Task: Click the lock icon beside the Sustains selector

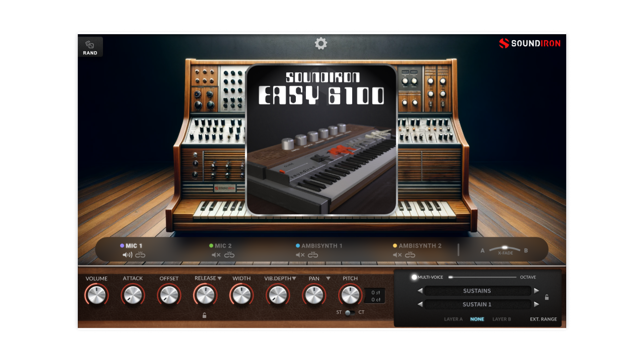Action: (x=546, y=298)
